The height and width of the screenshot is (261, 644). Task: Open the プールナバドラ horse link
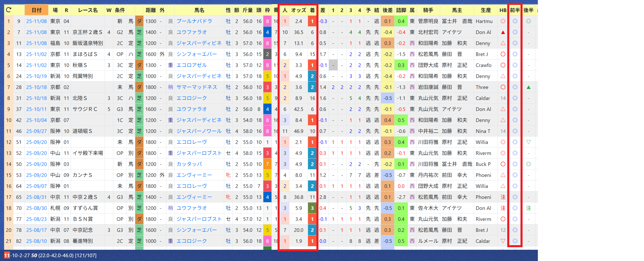coord(194,21)
